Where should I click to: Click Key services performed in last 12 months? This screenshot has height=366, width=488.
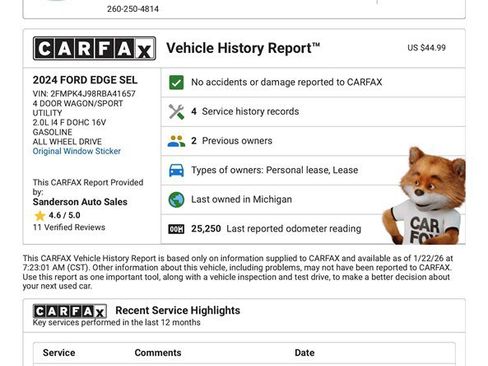tap(116, 322)
